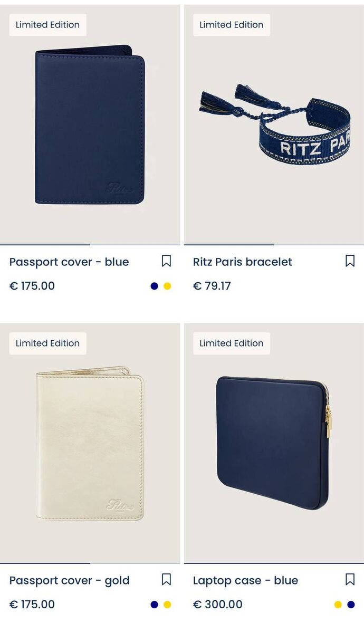The image size is (364, 633).
Task: Pick yellow swatch under Laptop case - blue
Action: (338, 605)
